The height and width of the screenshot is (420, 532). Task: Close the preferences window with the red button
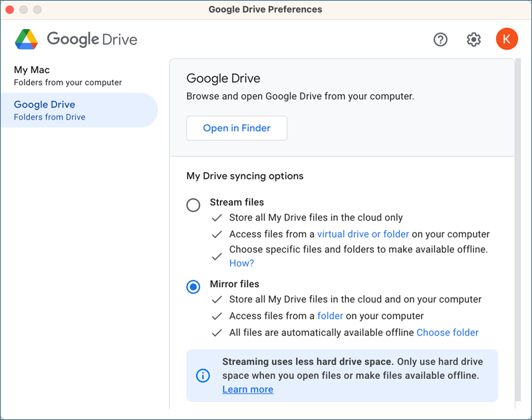(x=9, y=9)
